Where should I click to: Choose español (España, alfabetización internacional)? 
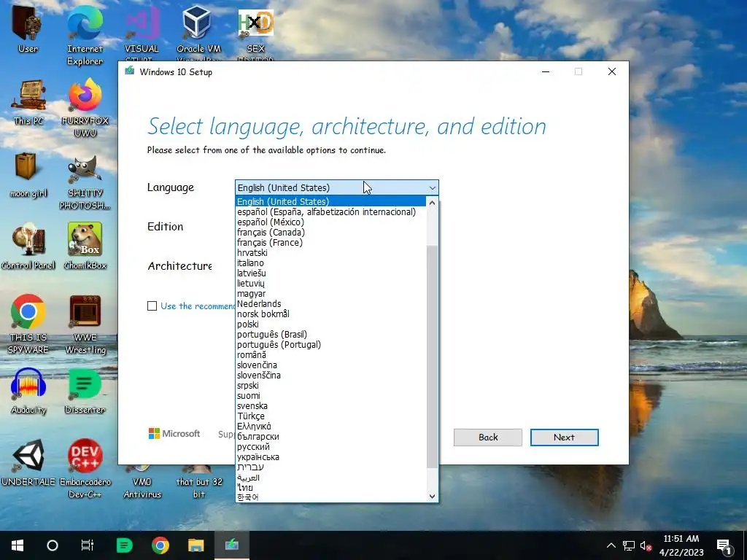330,212
